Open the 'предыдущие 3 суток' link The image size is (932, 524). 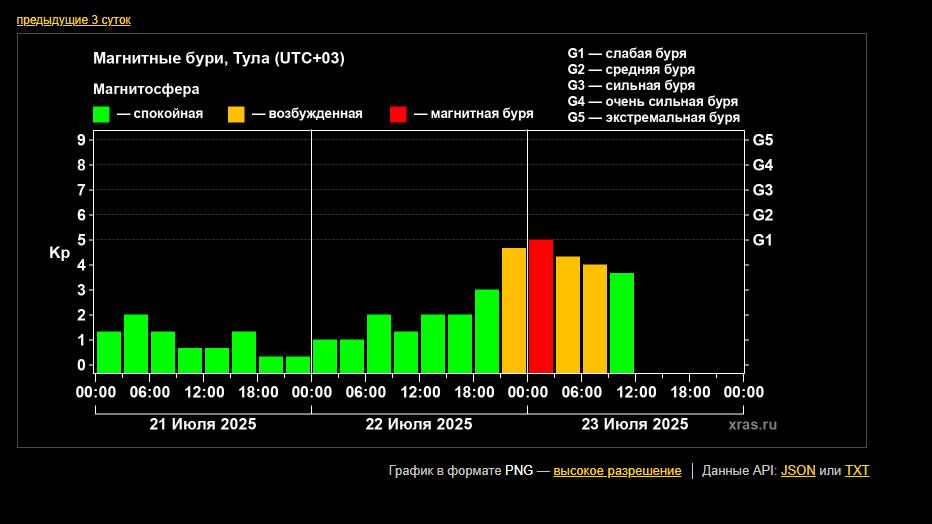[x=73, y=20]
